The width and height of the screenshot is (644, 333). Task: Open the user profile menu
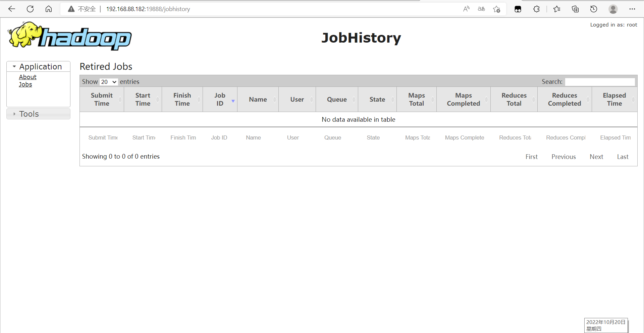pos(613,9)
